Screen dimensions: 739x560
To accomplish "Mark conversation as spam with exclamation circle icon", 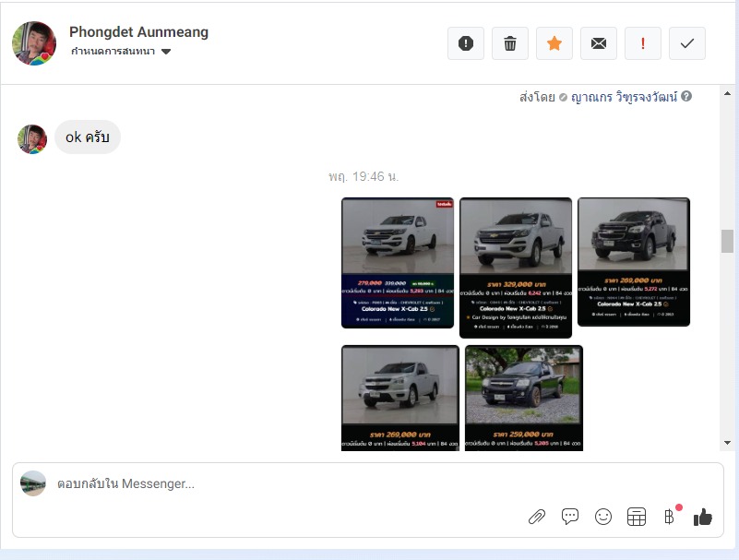I will [466, 43].
